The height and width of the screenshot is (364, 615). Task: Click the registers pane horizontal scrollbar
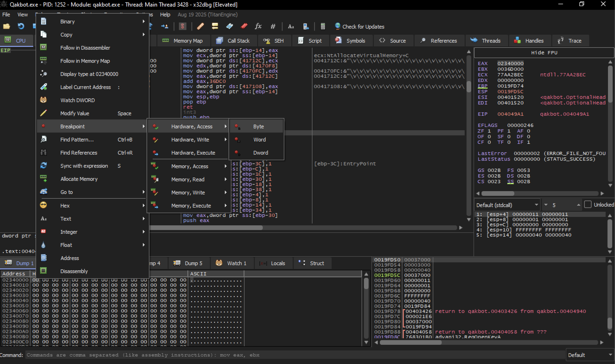(x=540, y=193)
